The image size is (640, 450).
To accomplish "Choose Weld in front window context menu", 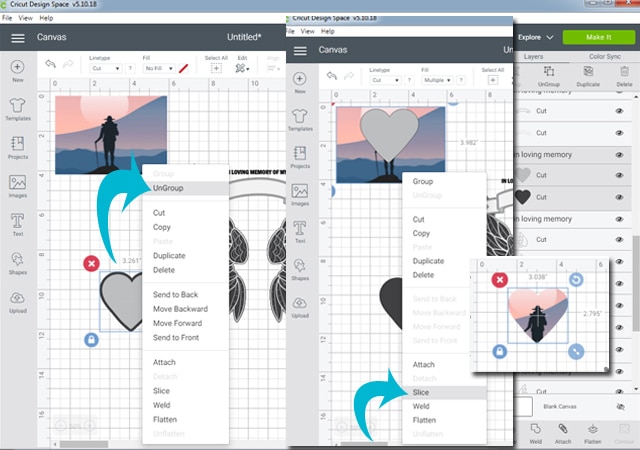I will pos(444,406).
